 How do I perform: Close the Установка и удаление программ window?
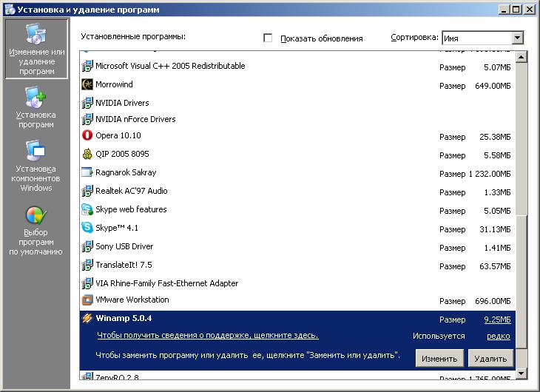pyautogui.click(x=530, y=10)
